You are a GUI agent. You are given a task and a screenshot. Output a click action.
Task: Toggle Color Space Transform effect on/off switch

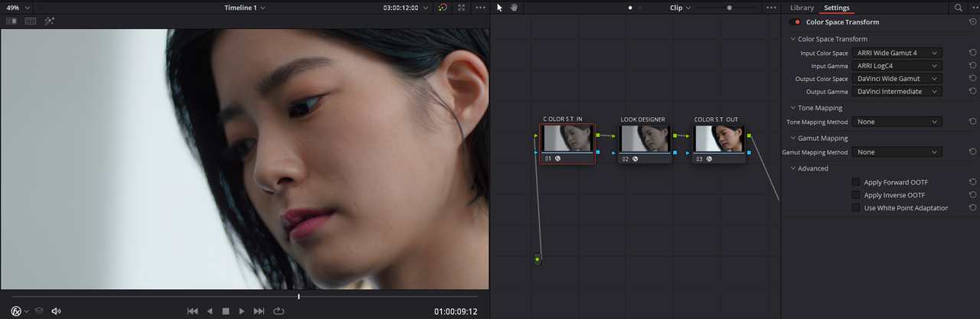[796, 22]
